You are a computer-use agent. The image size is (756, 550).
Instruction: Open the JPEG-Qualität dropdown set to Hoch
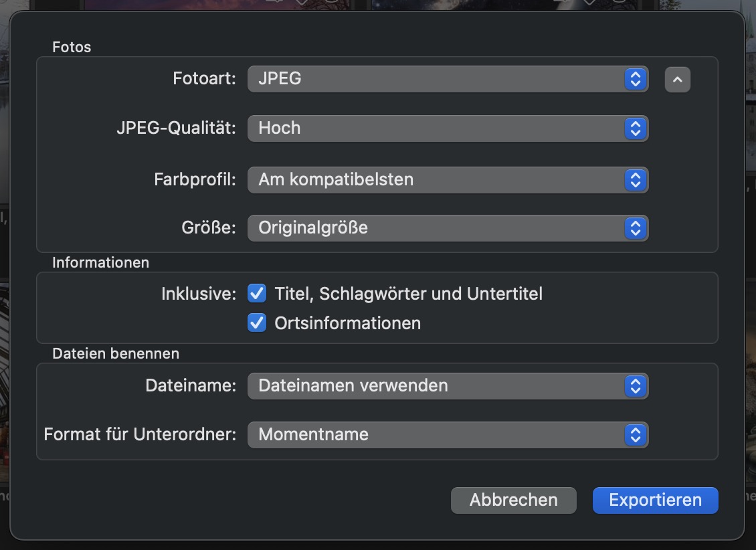[435, 128]
